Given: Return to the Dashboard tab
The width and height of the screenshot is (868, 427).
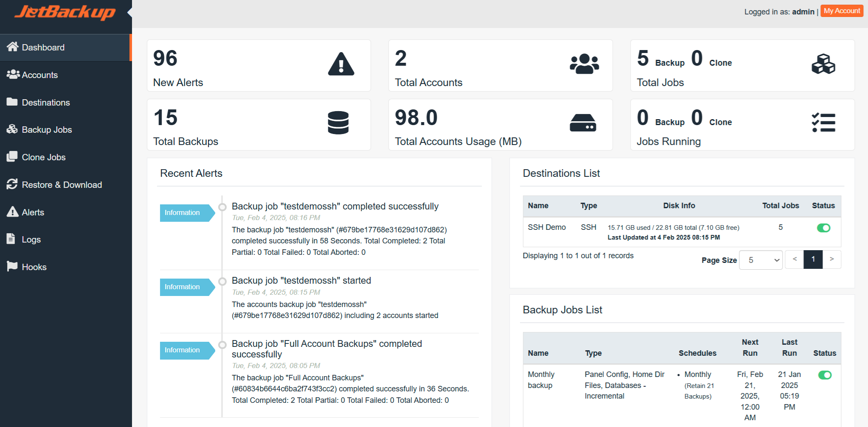Looking at the screenshot, I should tap(43, 47).
